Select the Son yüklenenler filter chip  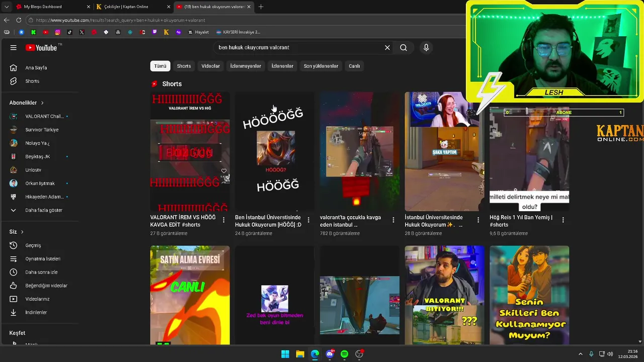[x=321, y=66]
